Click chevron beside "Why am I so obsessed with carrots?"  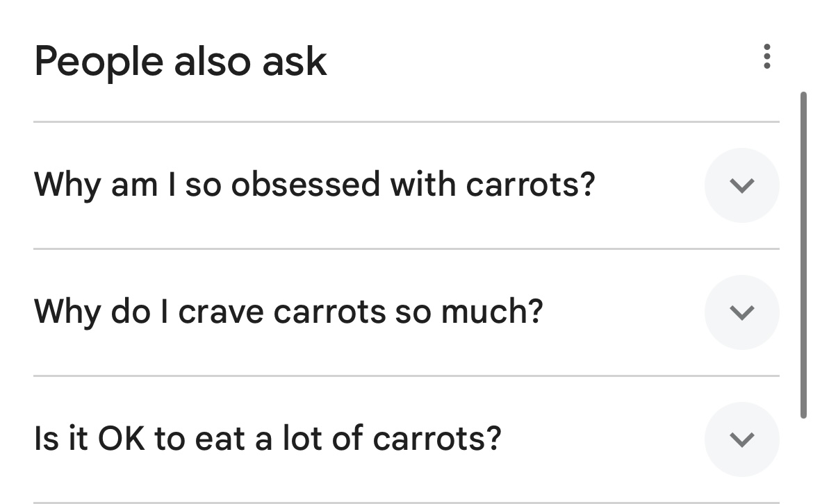click(741, 185)
